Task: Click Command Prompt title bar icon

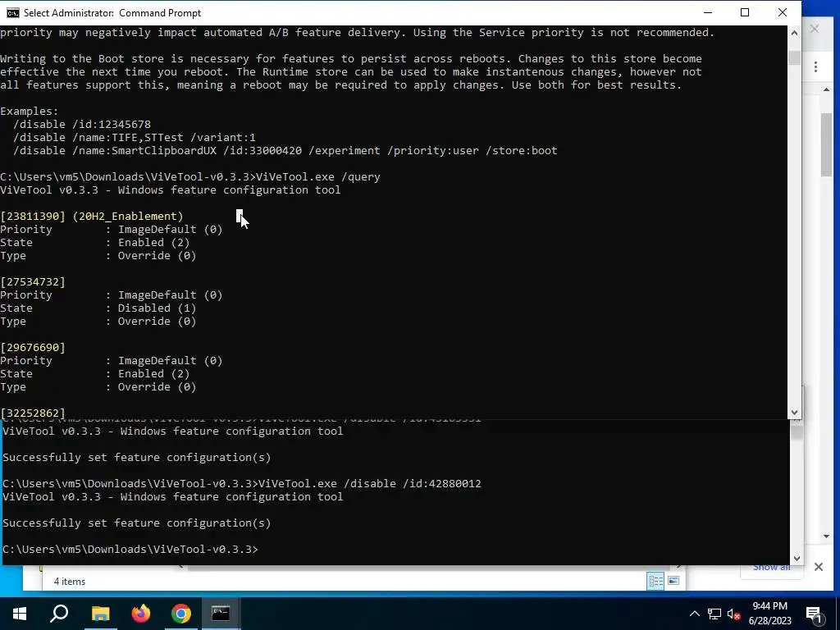Action: pyautogui.click(x=12, y=13)
